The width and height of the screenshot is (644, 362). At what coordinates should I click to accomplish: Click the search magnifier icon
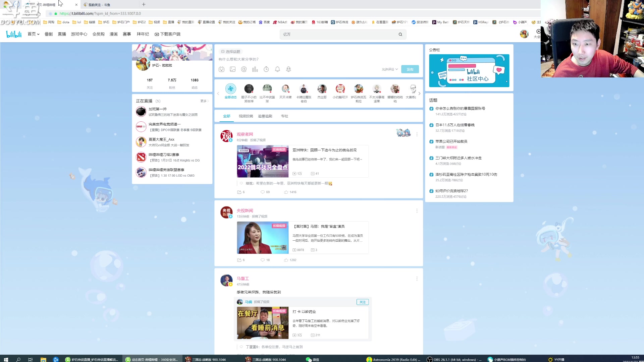pos(400,34)
